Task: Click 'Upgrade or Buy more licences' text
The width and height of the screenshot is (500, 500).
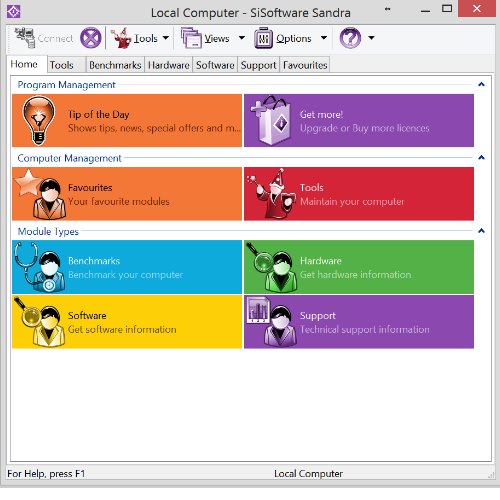Action: tap(365, 128)
